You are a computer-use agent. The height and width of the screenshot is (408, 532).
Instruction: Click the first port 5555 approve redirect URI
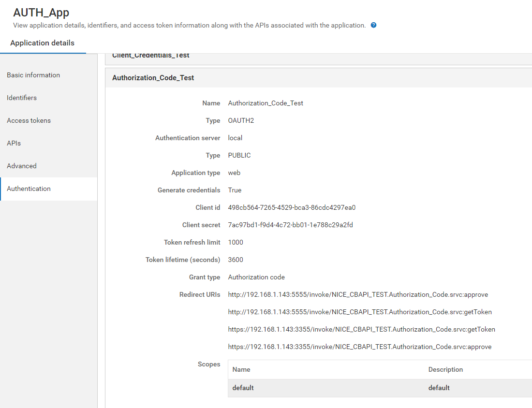pos(358,294)
